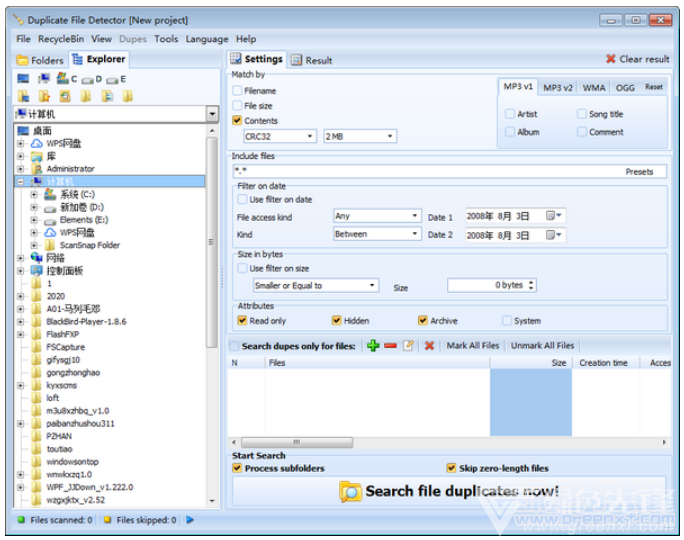Image resolution: width=684 pixels, height=540 pixels.
Task: Click the green plus add file icon
Action: [x=373, y=345]
